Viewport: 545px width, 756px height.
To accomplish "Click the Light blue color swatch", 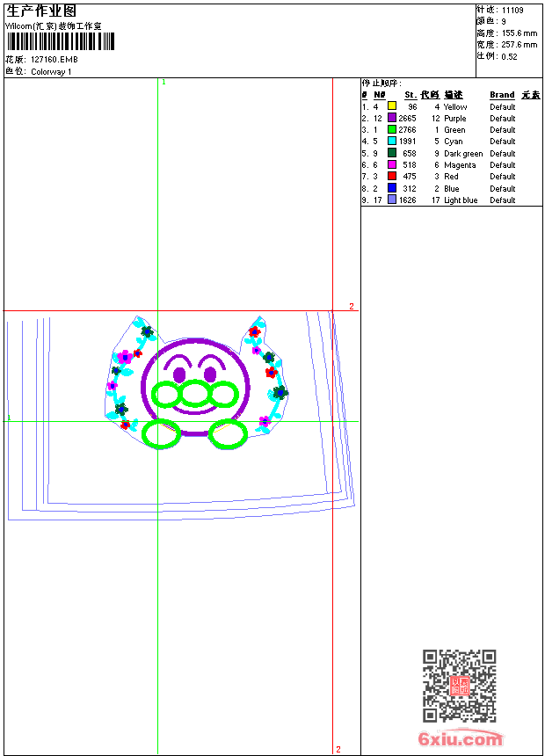I will [x=392, y=200].
